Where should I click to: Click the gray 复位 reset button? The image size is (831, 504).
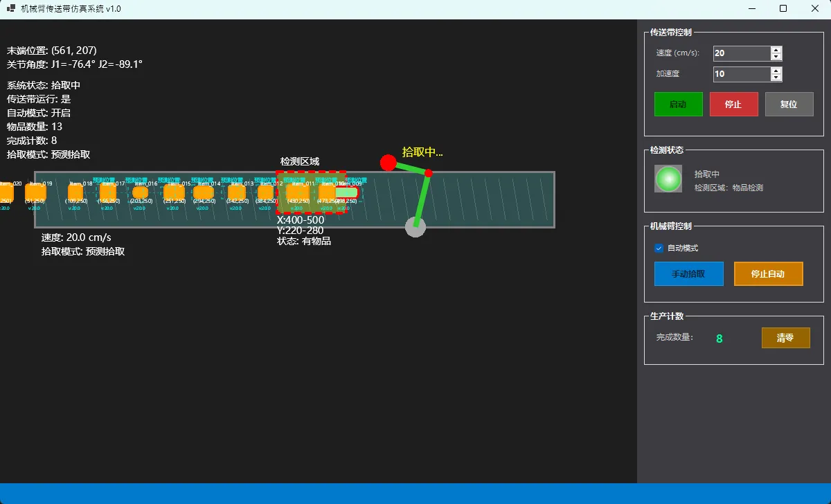pos(789,105)
